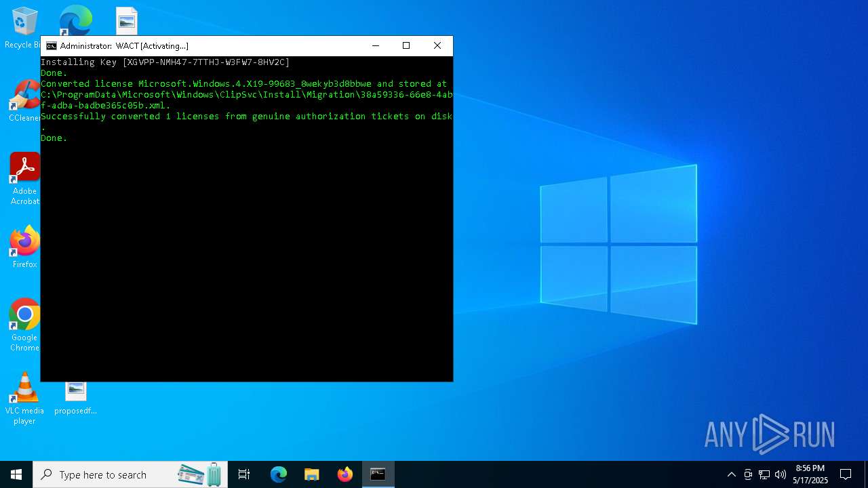Click the travel tickets search highlight icon

click(201, 474)
